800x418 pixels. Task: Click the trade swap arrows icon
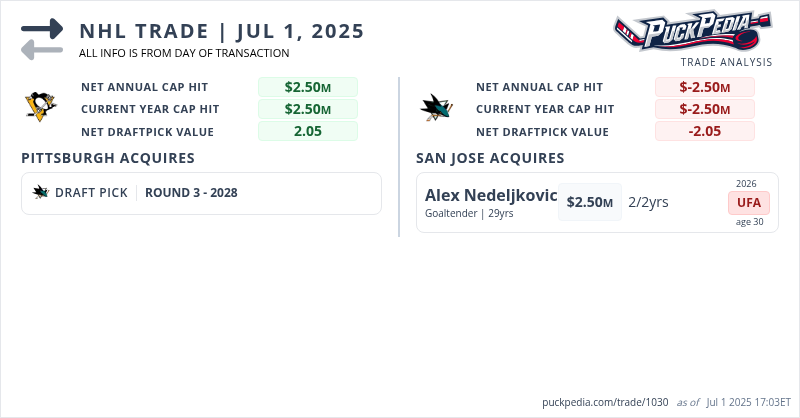41,39
